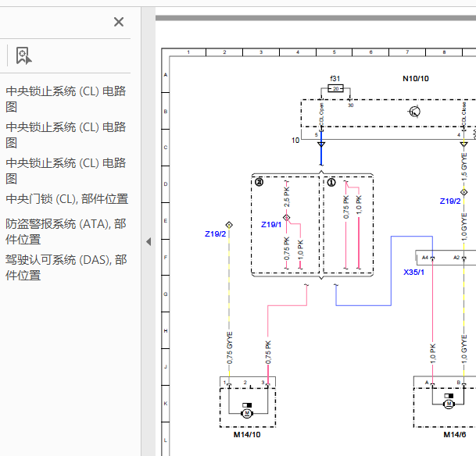This screenshot has width=476, height=456.
Task: Close the bookmarks side panel
Action: tap(119, 22)
